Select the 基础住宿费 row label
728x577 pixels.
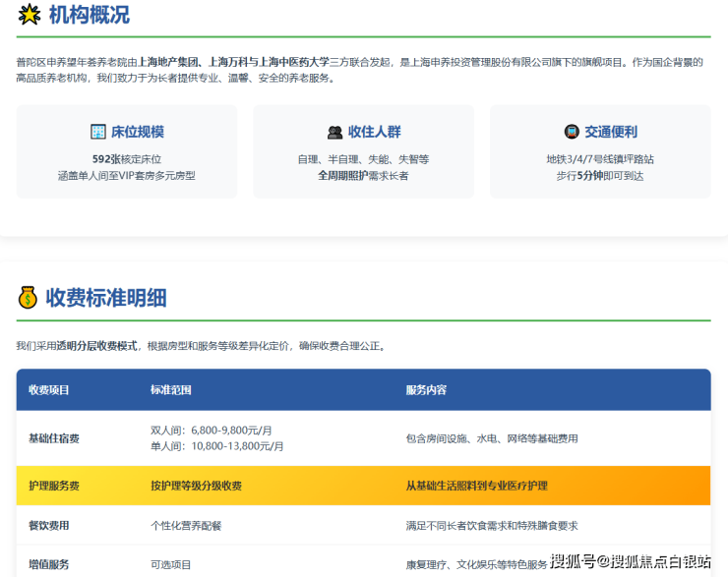pyautogui.click(x=54, y=438)
